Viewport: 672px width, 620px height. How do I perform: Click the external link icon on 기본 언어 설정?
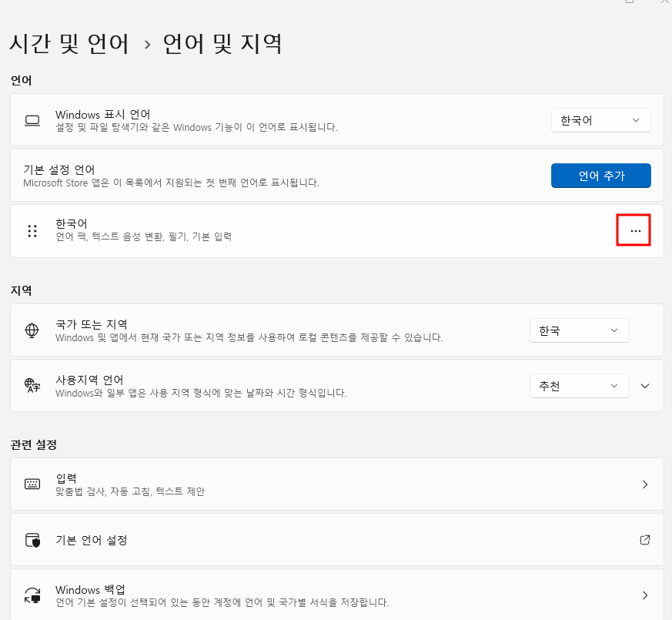(644, 539)
